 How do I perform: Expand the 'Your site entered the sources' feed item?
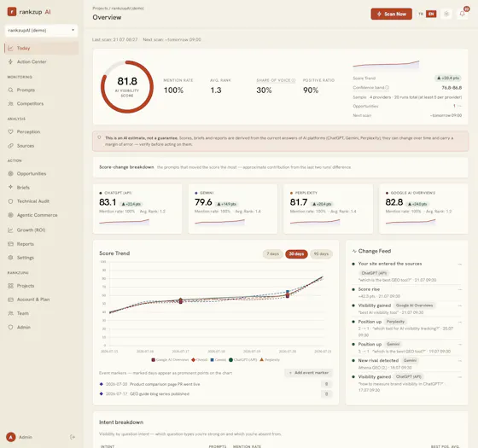[460, 264]
